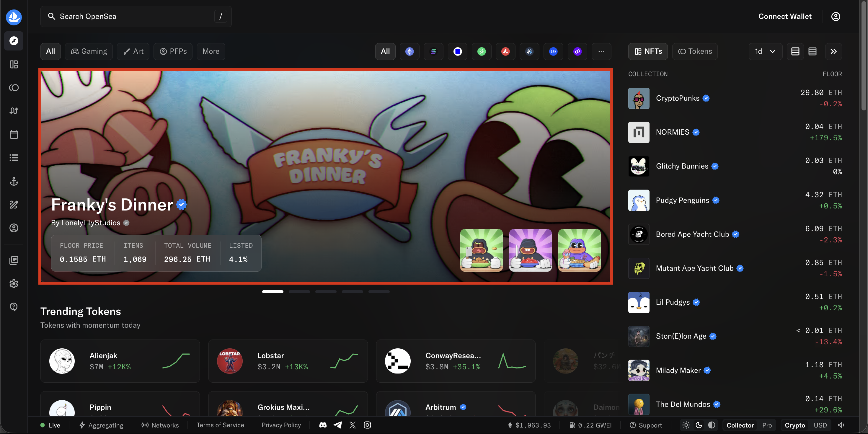This screenshot has height=434, width=868.
Task: Select the Art category tab
Action: point(133,51)
